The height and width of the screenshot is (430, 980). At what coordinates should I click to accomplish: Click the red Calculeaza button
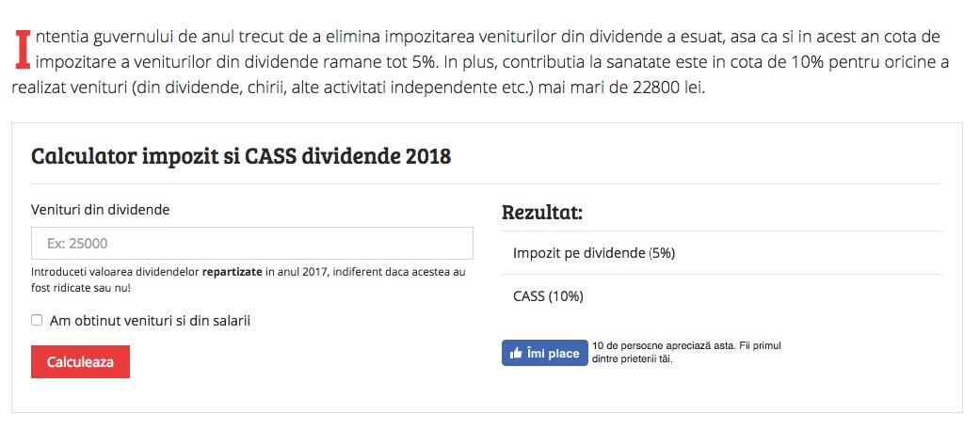[x=80, y=361]
